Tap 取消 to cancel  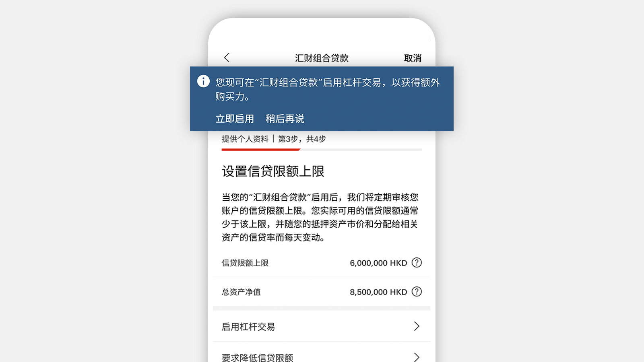click(413, 58)
